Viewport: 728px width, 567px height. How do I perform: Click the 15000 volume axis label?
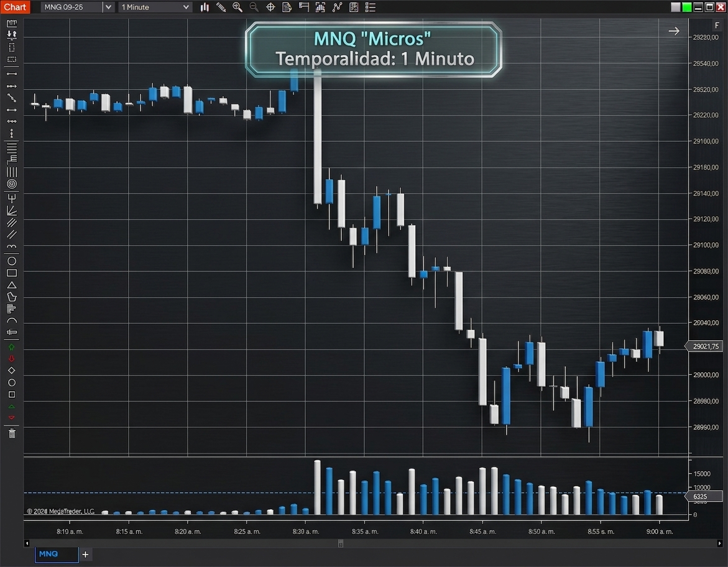[x=702, y=474]
